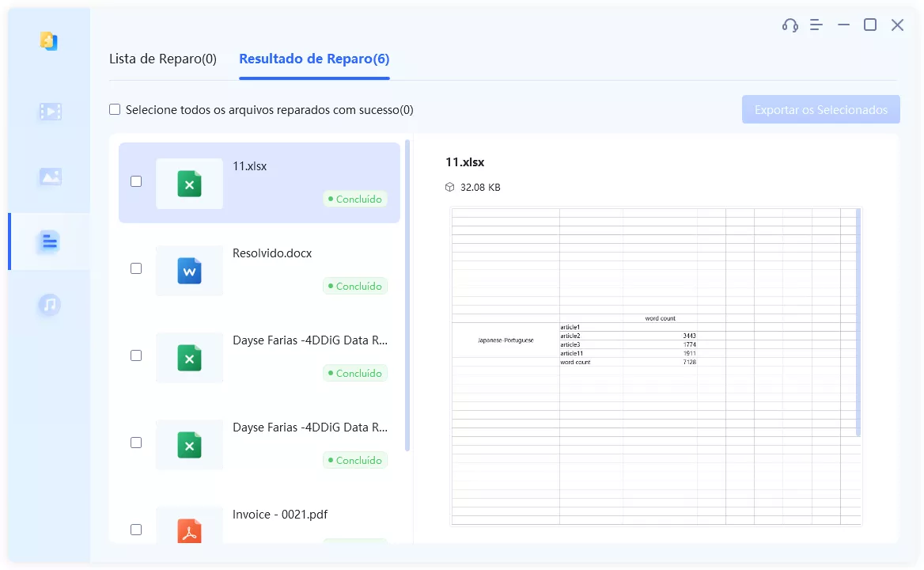Click the Word icon for Resolvido.docx

pyautogui.click(x=189, y=271)
